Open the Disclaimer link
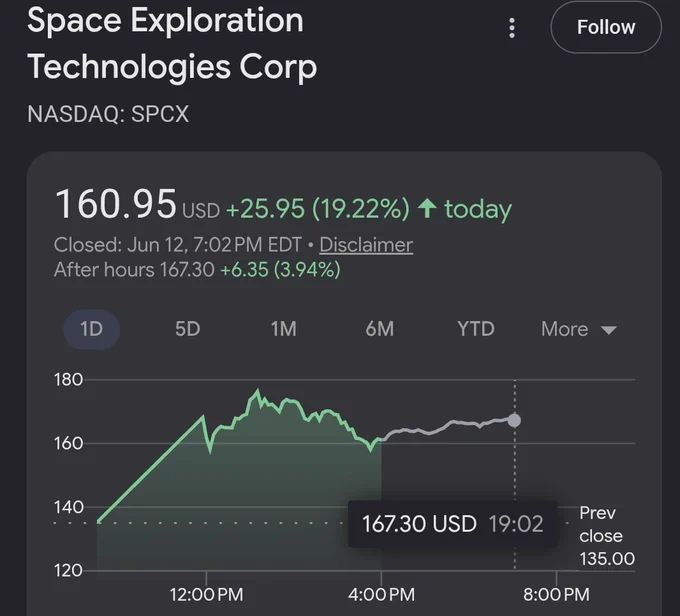The image size is (680, 616). [366, 245]
